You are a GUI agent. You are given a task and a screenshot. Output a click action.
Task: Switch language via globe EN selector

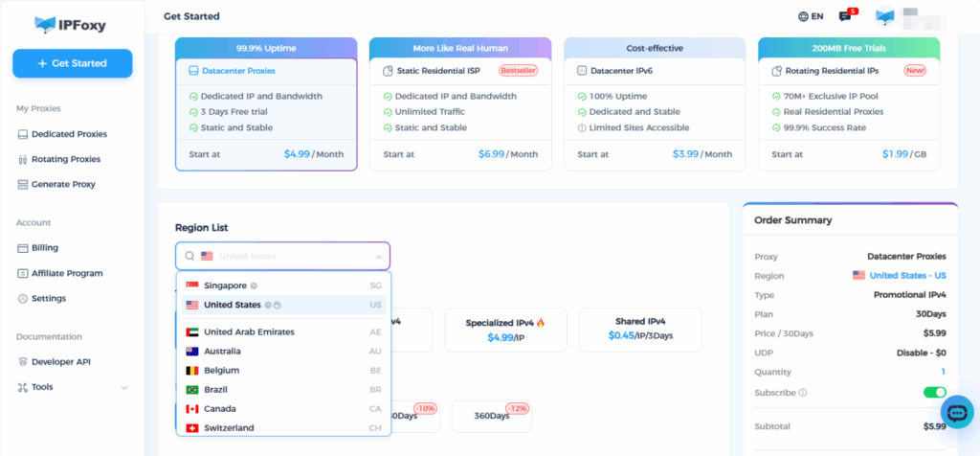click(811, 17)
